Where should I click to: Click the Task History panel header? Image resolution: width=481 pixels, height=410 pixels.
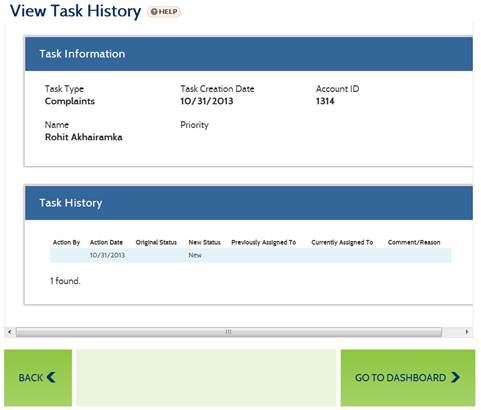click(x=249, y=203)
